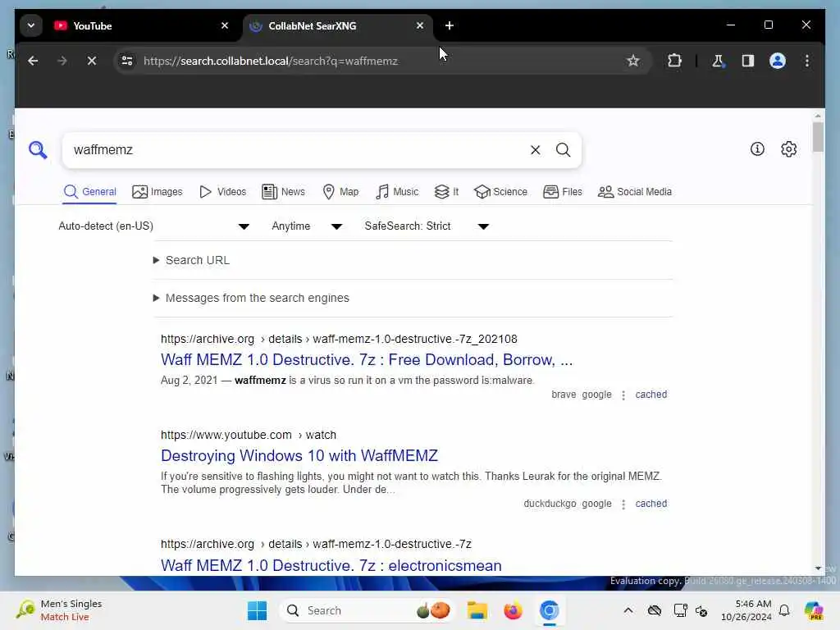Open cached copy of first archive.org result
Screen dimensions: 840x630
click(651, 395)
